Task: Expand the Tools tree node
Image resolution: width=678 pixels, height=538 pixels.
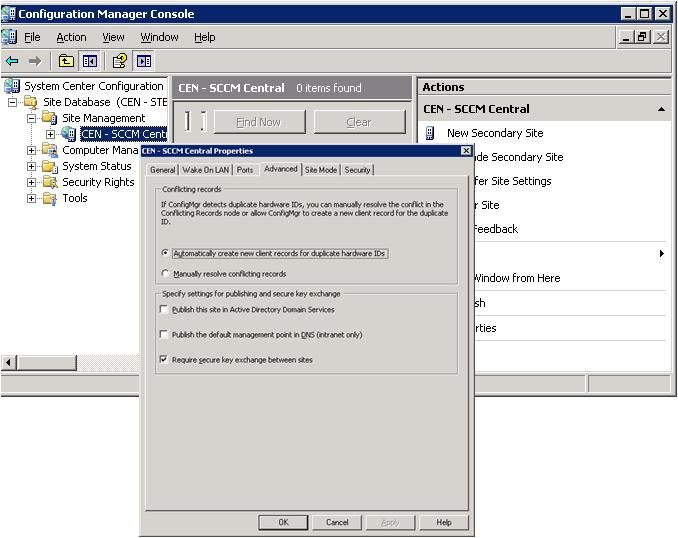Action: tap(32, 198)
